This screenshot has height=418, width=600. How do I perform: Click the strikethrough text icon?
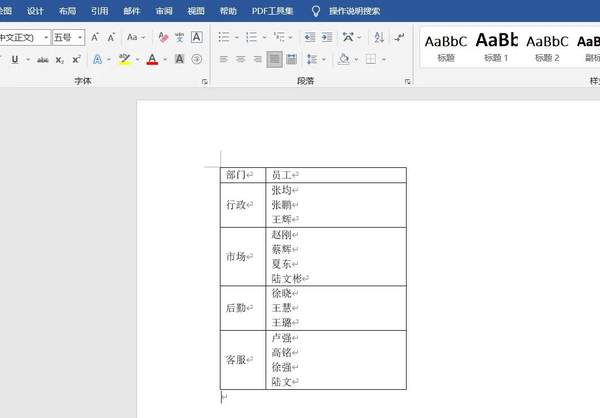point(43,60)
